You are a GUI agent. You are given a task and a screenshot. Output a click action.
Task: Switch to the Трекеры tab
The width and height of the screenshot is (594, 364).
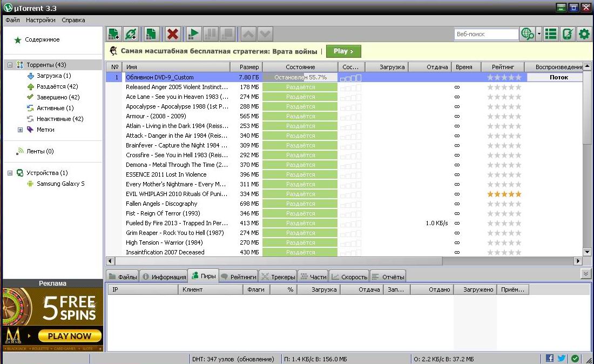click(278, 277)
